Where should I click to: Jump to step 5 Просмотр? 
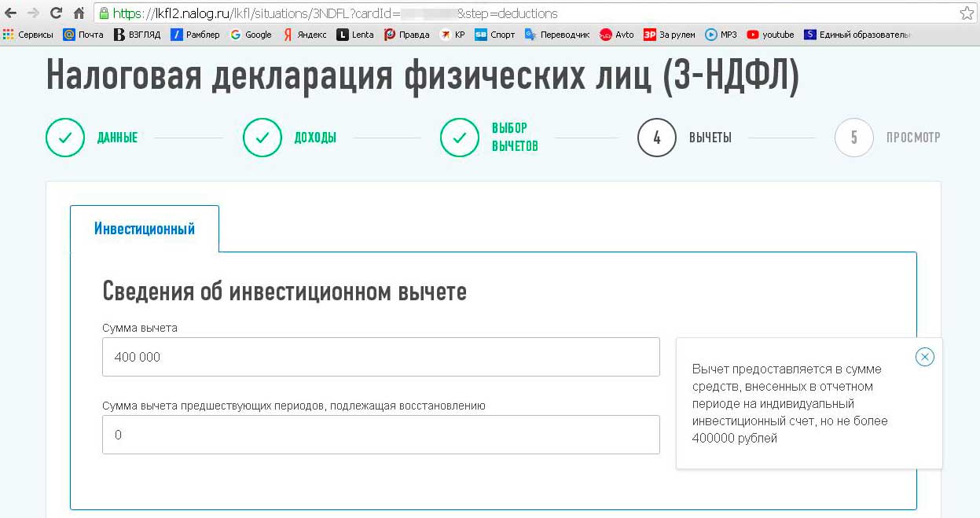tap(854, 138)
